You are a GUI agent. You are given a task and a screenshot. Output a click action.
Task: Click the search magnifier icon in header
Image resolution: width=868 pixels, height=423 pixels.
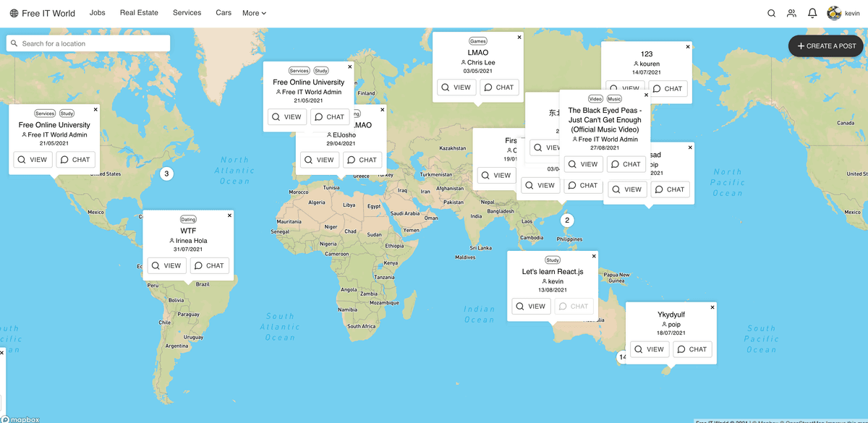point(771,13)
